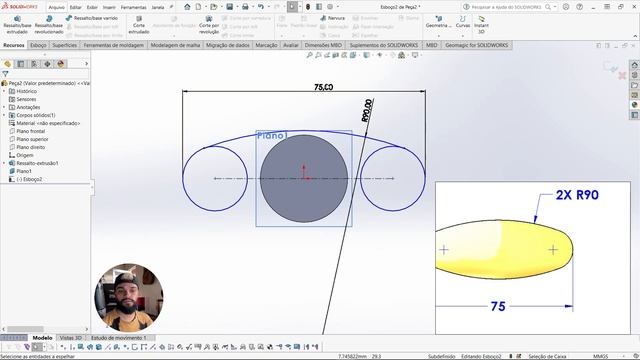This screenshot has width=640, height=360.
Task: Click the Save icon
Action: (229, 7)
